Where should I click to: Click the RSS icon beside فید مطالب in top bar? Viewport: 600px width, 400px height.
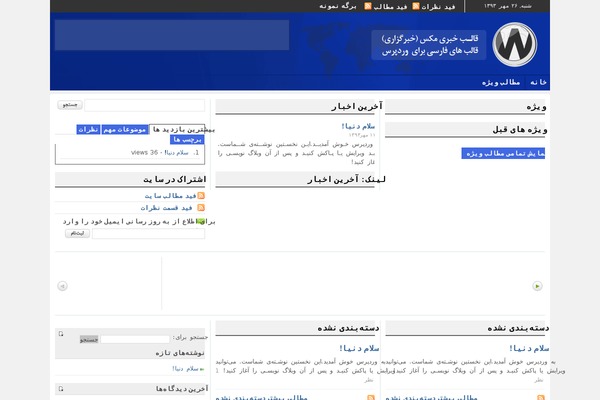click(x=368, y=6)
